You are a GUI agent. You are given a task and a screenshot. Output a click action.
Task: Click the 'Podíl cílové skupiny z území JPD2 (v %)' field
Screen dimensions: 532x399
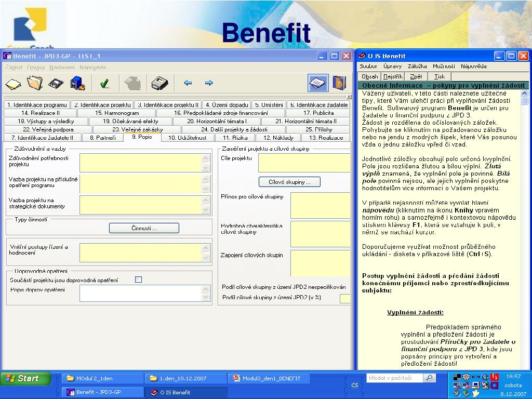(x=345, y=298)
